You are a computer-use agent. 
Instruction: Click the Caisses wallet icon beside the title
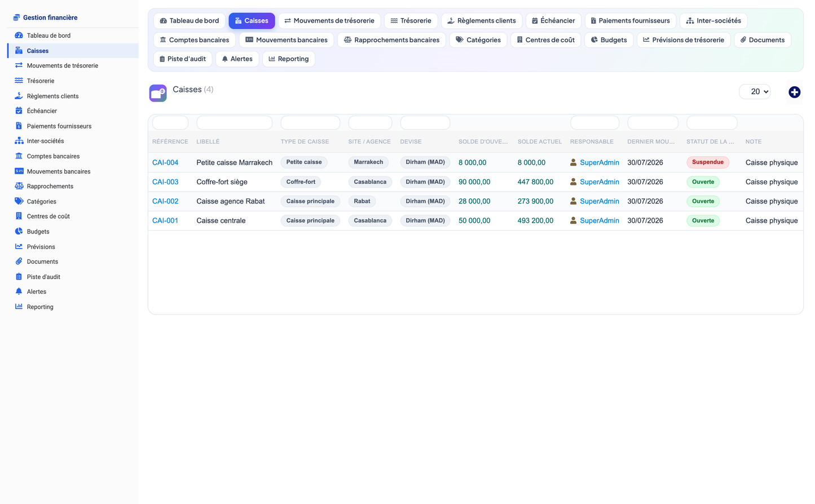[x=158, y=93]
